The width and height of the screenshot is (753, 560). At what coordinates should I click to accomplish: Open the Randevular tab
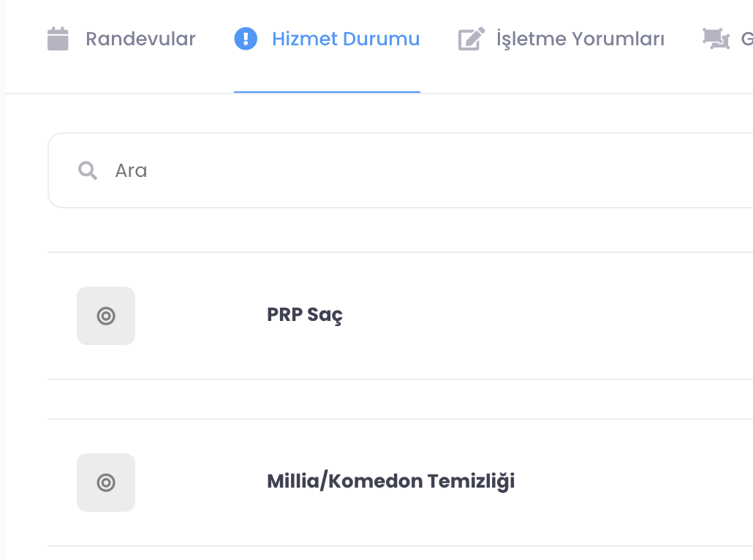140,39
